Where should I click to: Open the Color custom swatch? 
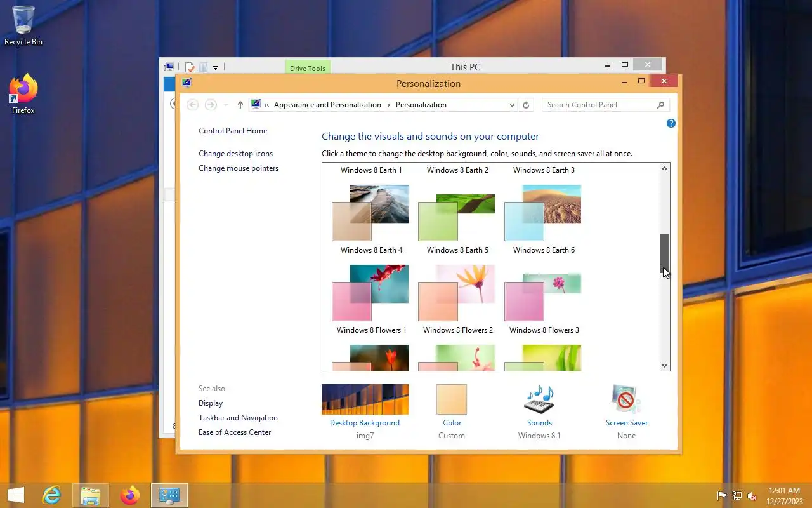452,399
